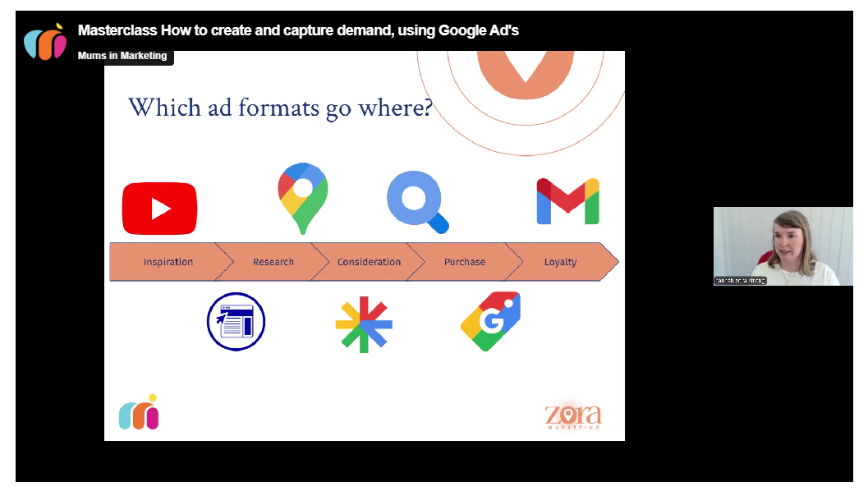Viewport: 868px width, 491px height.
Task: Click the Mums in Marketing channel name
Action: (122, 56)
